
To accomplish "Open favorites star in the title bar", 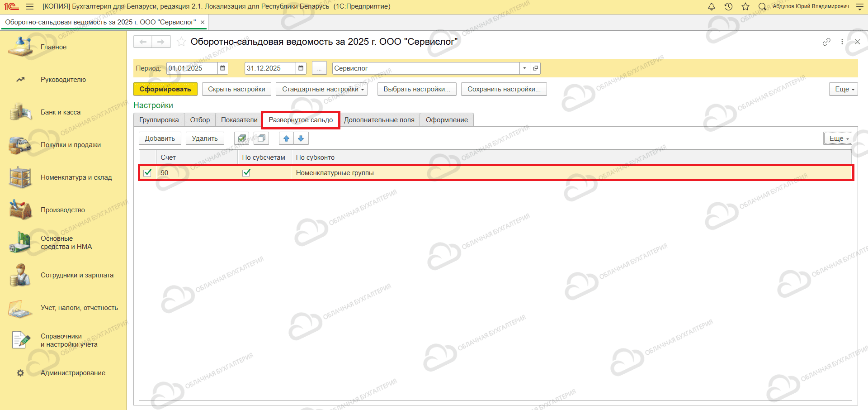I will point(745,6).
